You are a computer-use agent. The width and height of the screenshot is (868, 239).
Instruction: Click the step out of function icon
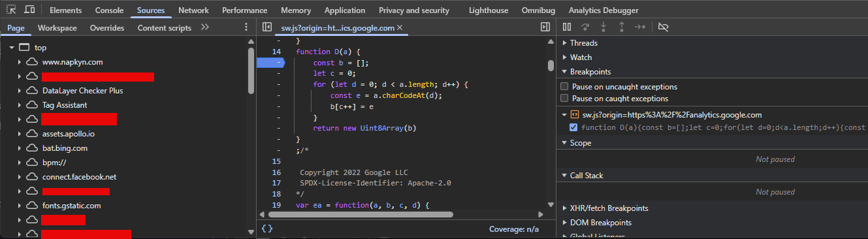point(622,27)
